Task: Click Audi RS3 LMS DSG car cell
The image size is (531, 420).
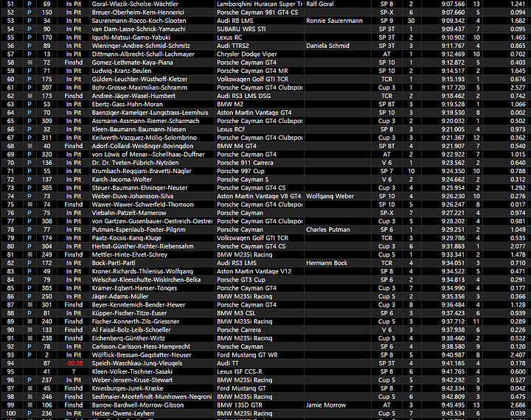Action: 244,96
